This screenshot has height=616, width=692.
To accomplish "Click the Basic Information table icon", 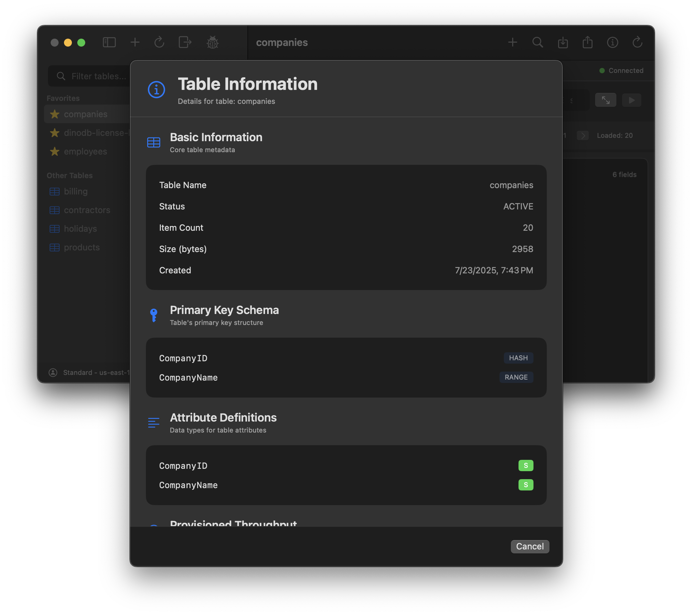I will [x=154, y=143].
